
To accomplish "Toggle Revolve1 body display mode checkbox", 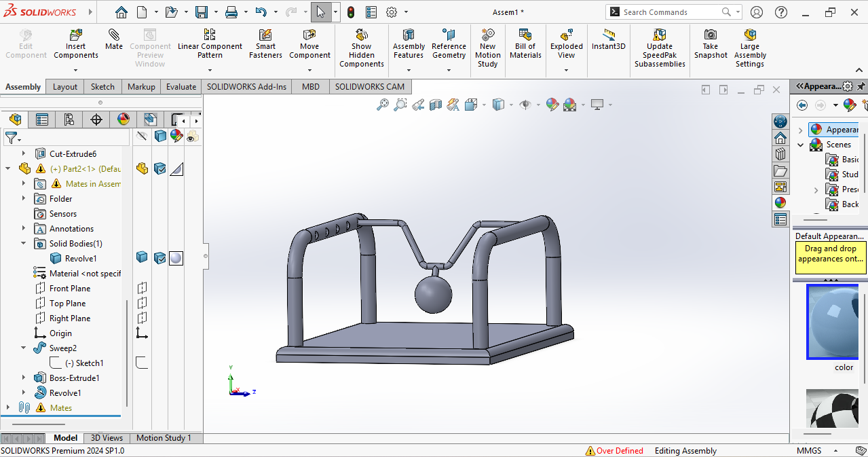I will (x=159, y=258).
